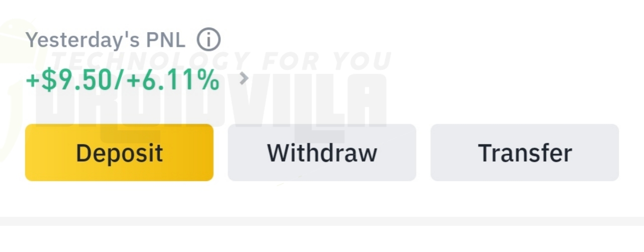This screenshot has height=252, width=644.
Task: Click the 'Technology for you' watermark tagline
Action: click(221, 60)
